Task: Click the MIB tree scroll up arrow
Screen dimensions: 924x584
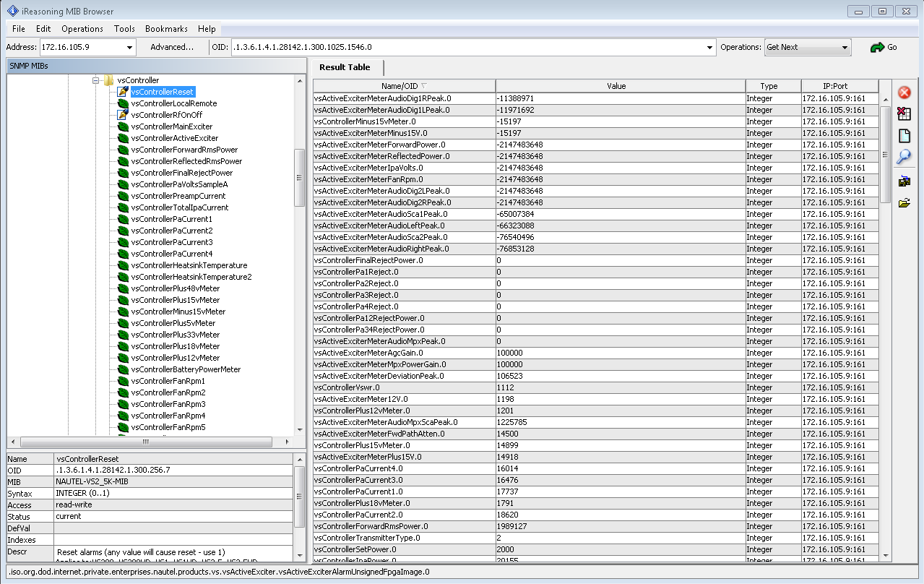Action: coord(300,80)
